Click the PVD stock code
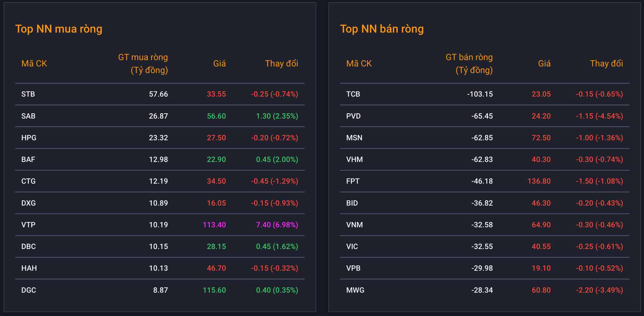644x316 pixels. point(354,116)
